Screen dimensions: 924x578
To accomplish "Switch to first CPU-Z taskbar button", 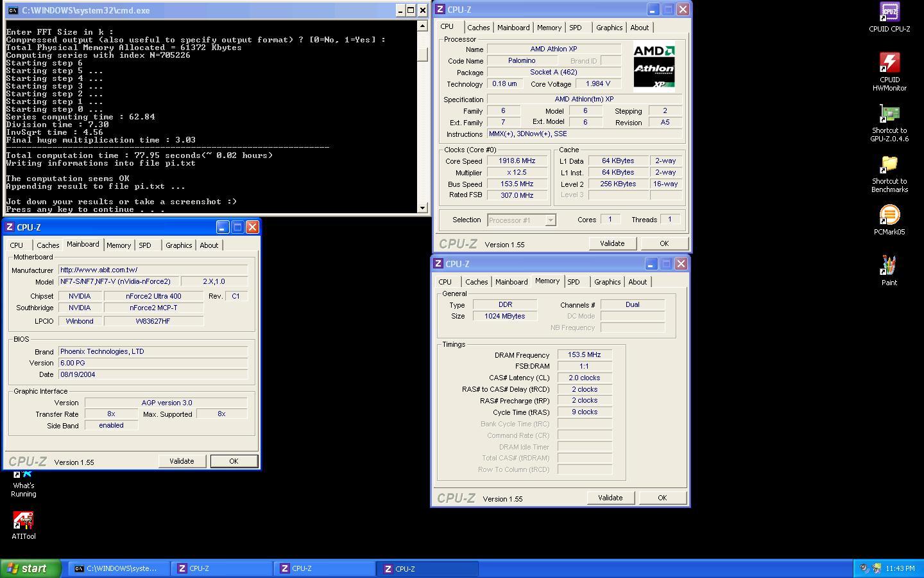I will click(222, 568).
